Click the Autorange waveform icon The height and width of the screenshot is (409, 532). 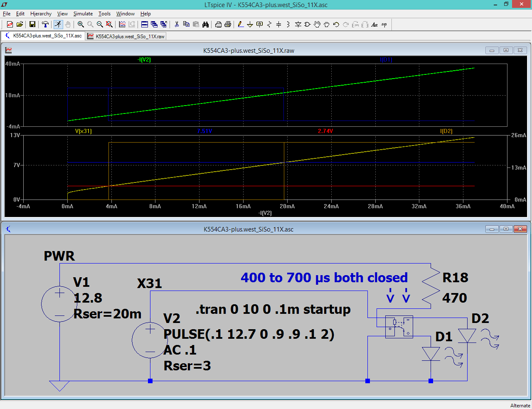[122, 25]
